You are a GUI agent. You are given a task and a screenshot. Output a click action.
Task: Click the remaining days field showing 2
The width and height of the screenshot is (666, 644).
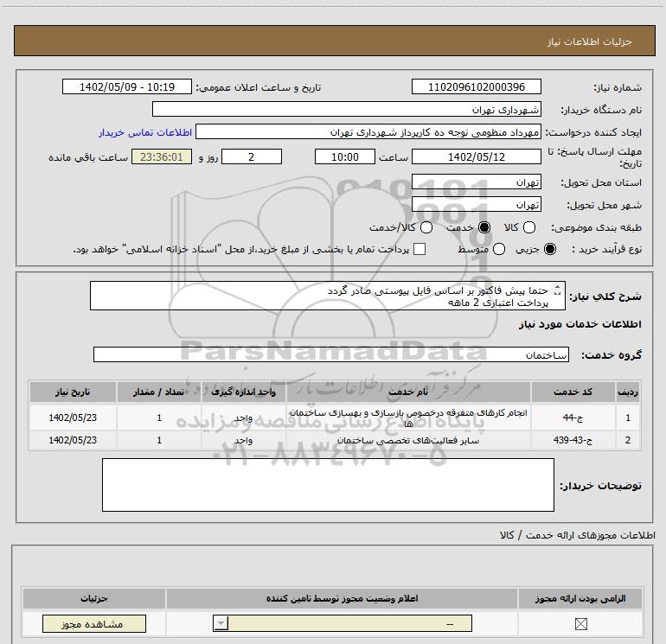pyautogui.click(x=252, y=156)
